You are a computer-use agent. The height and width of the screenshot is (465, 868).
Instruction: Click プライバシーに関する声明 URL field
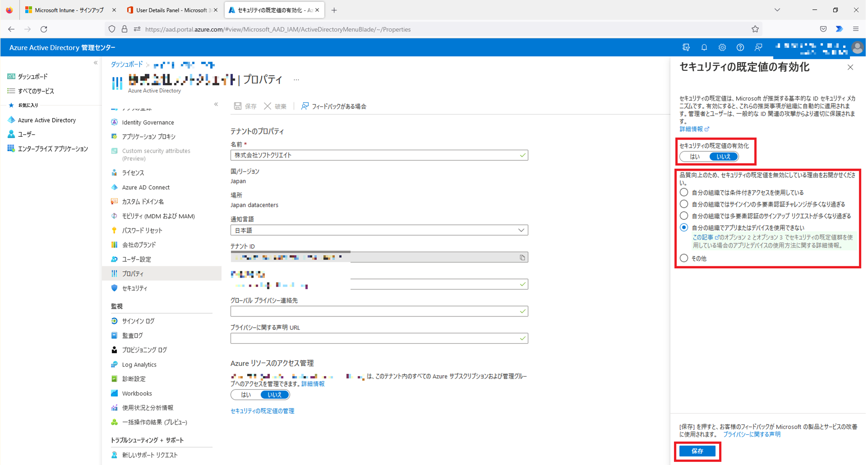tap(379, 339)
